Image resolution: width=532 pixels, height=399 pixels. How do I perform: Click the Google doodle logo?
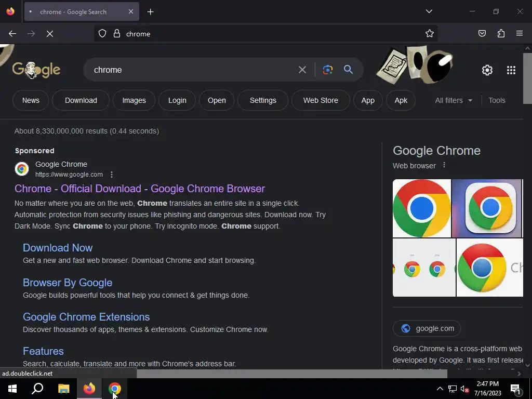(36, 70)
